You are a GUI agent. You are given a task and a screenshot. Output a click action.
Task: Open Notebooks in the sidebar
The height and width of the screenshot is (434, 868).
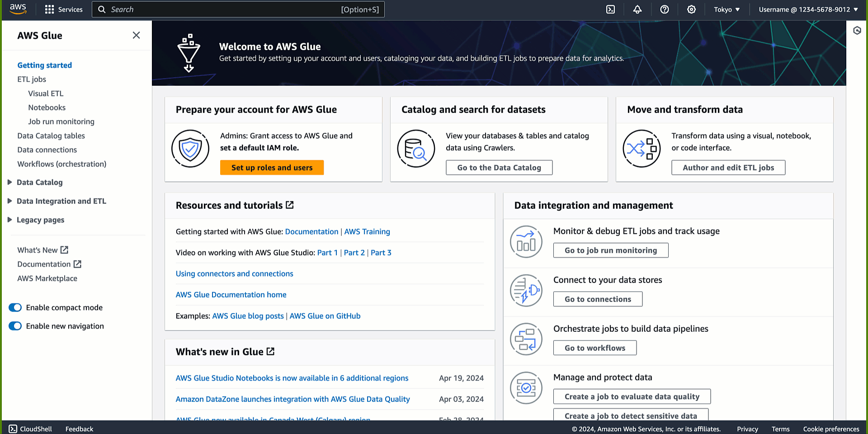click(47, 108)
